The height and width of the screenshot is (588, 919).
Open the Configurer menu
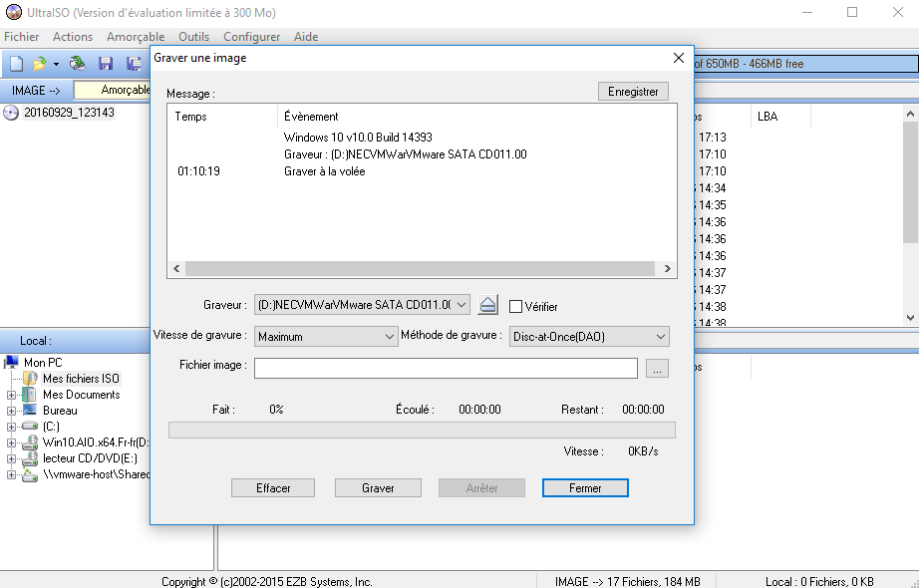click(x=251, y=36)
